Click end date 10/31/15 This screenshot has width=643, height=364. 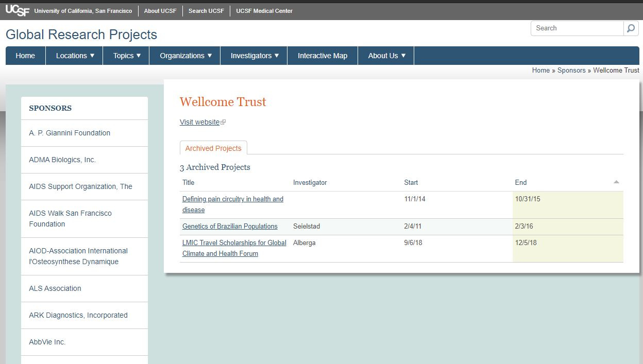[x=528, y=199]
